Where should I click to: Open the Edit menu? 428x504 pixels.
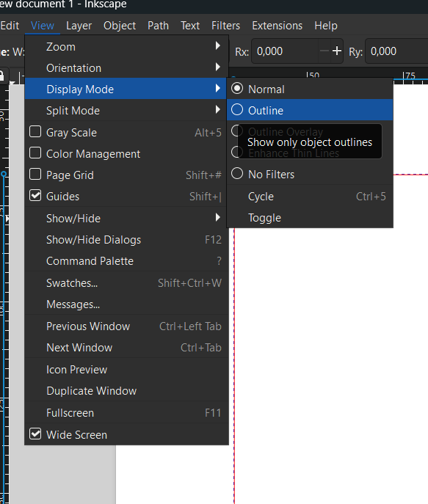[10, 26]
